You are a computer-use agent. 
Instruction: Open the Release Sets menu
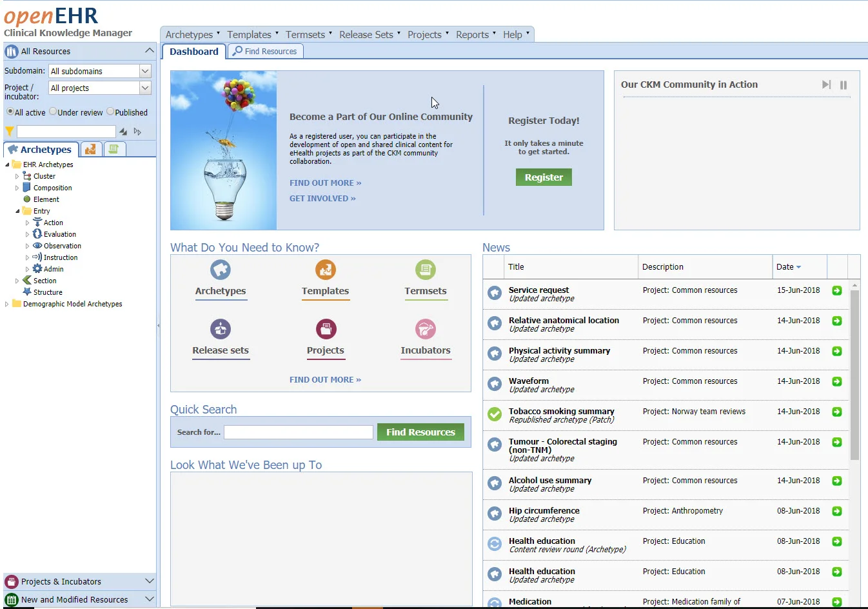(370, 35)
